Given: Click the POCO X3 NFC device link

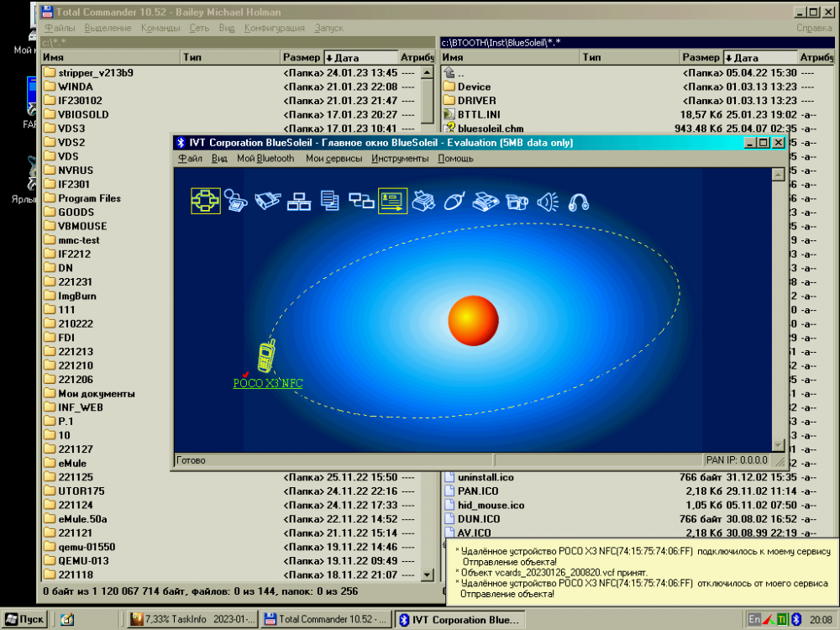Looking at the screenshot, I should pyautogui.click(x=267, y=383).
